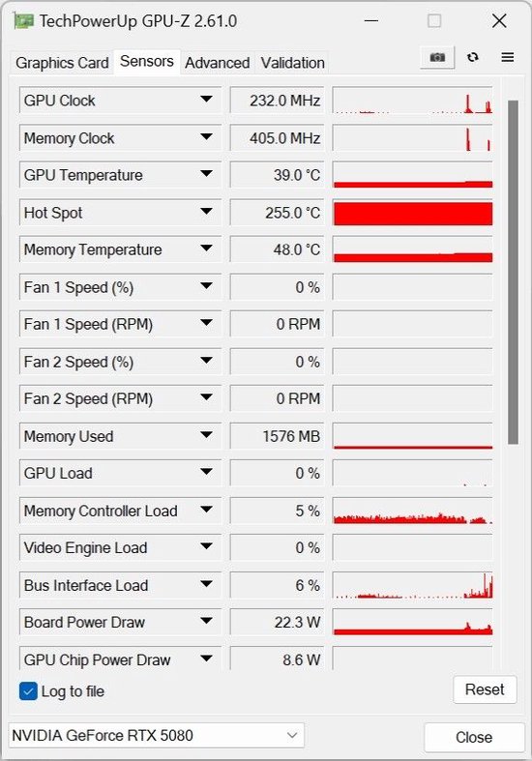
Task: Click the Hot Spot red graph
Action: point(413,213)
